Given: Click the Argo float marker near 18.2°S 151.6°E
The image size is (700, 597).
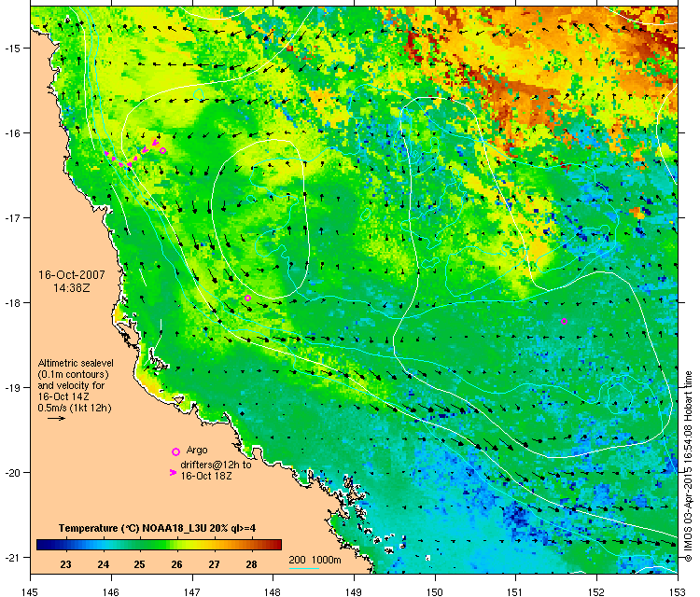Looking at the screenshot, I should click(x=565, y=321).
